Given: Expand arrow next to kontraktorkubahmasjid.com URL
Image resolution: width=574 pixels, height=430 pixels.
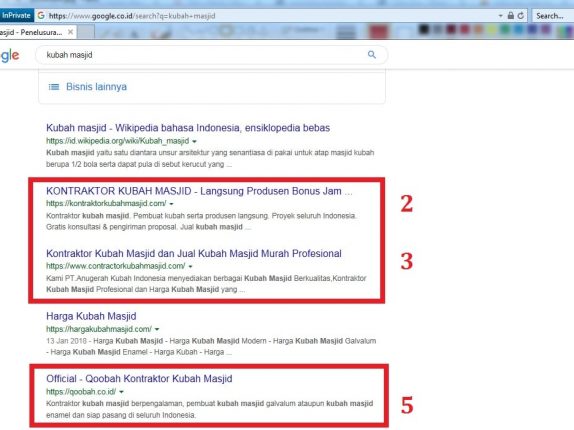Looking at the screenshot, I should coord(171,204).
